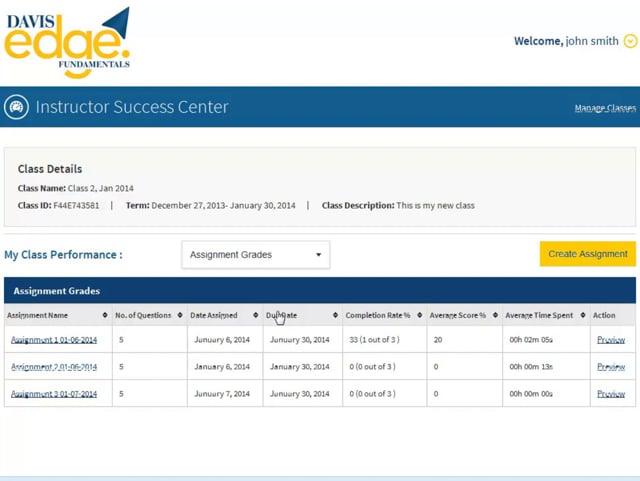The width and height of the screenshot is (640, 481).
Task: Click the Class Details heading
Action: click(50, 169)
